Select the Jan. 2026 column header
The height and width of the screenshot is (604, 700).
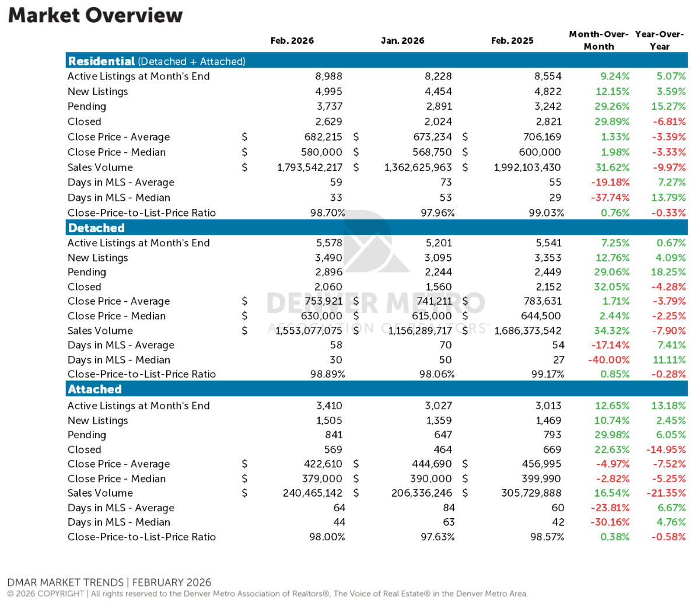(402, 41)
